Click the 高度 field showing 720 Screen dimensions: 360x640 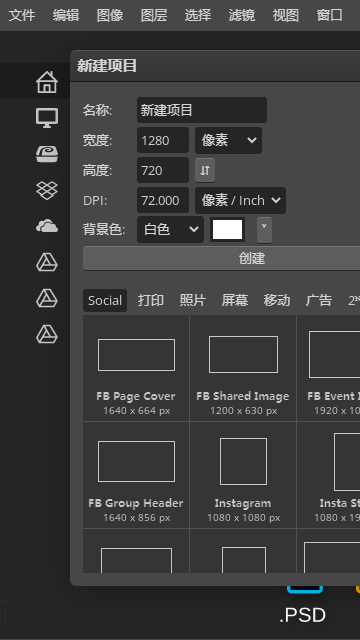coord(163,170)
